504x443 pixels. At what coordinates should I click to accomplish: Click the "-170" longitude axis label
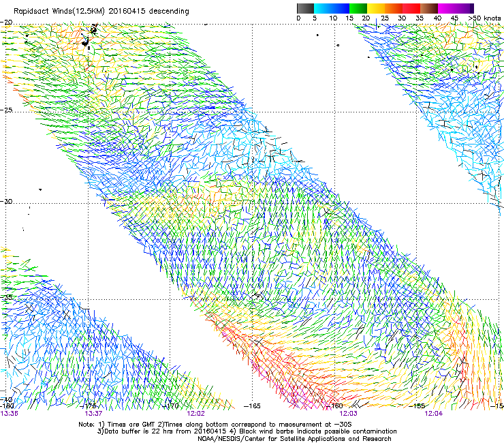(x=171, y=406)
